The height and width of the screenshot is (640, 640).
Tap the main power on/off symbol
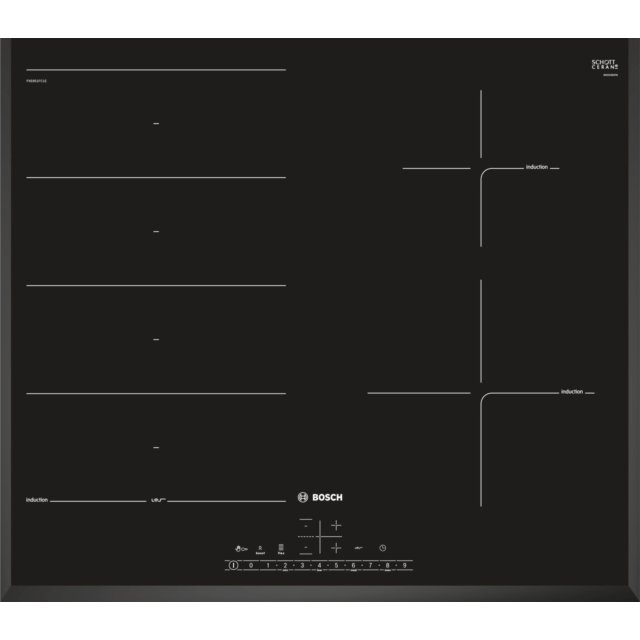point(233,565)
